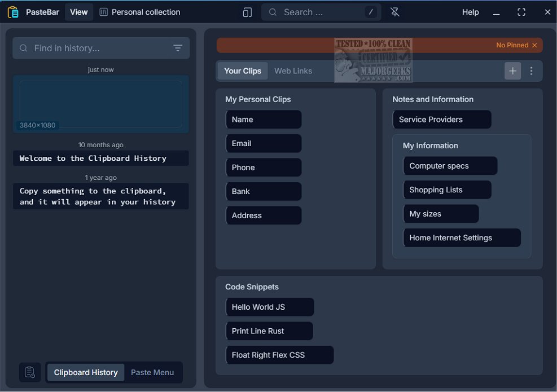The height and width of the screenshot is (392, 557).
Task: Select the Your Clips tab
Action: (x=243, y=71)
